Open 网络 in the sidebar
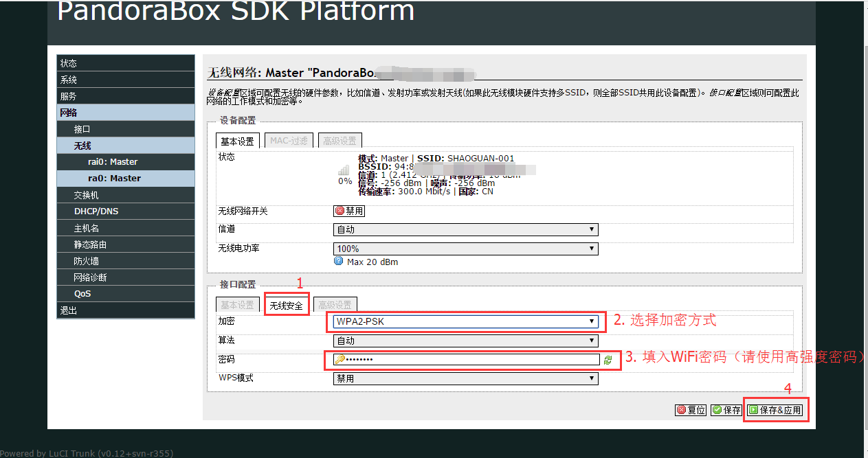This screenshot has width=868, height=458. (126, 113)
